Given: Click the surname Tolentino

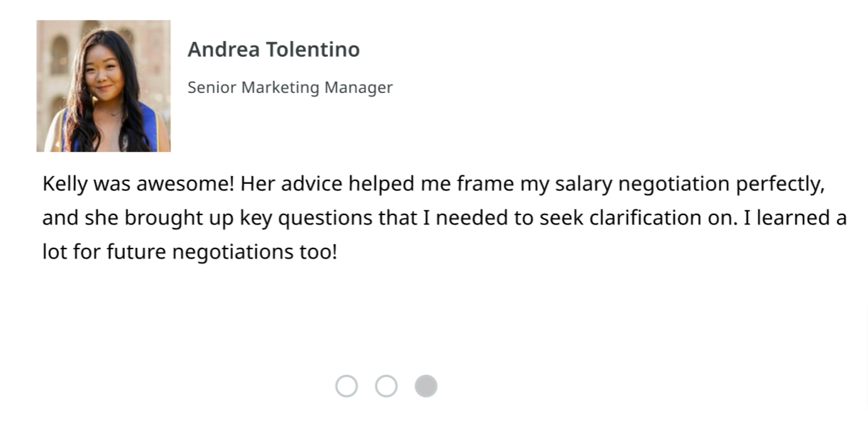Looking at the screenshot, I should [313, 50].
